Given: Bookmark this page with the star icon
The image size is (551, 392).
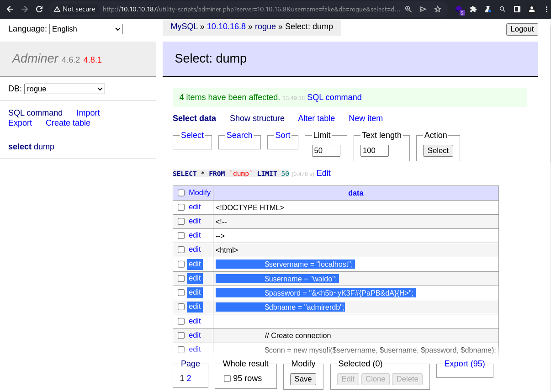Looking at the screenshot, I should 438,9.
